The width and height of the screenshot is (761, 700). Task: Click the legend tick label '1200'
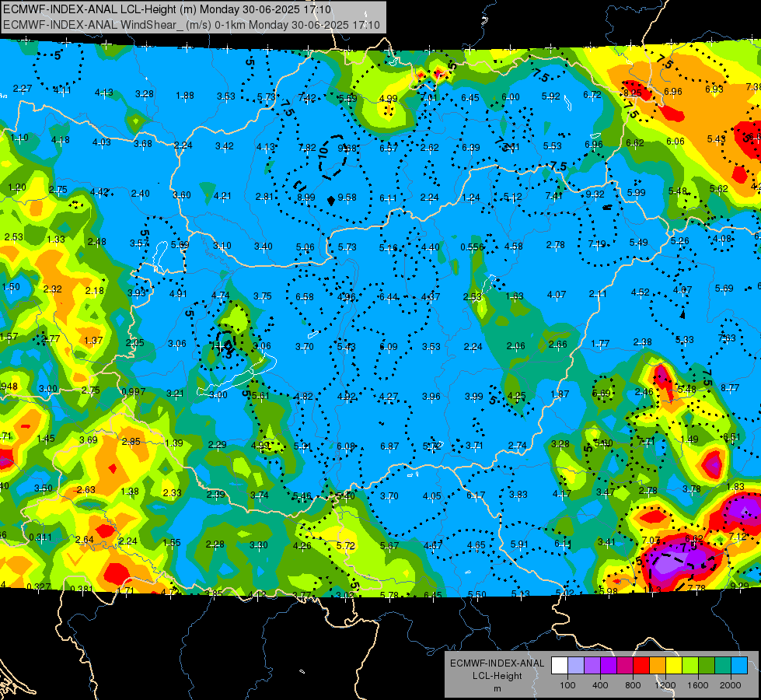665,685
